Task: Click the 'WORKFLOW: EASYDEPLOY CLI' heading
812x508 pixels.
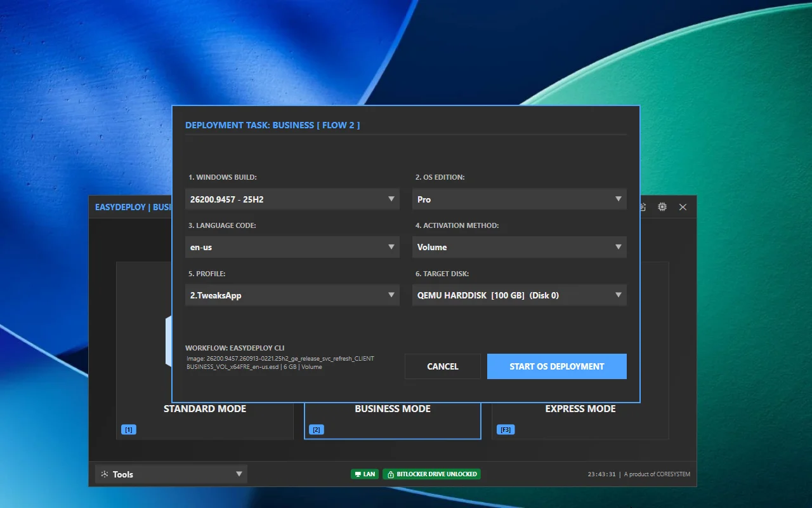Action: [235, 348]
